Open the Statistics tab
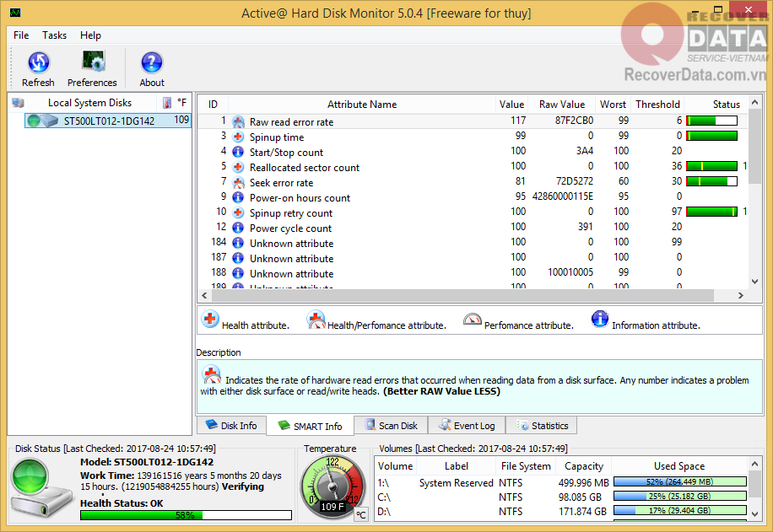The width and height of the screenshot is (773, 532). click(x=542, y=426)
